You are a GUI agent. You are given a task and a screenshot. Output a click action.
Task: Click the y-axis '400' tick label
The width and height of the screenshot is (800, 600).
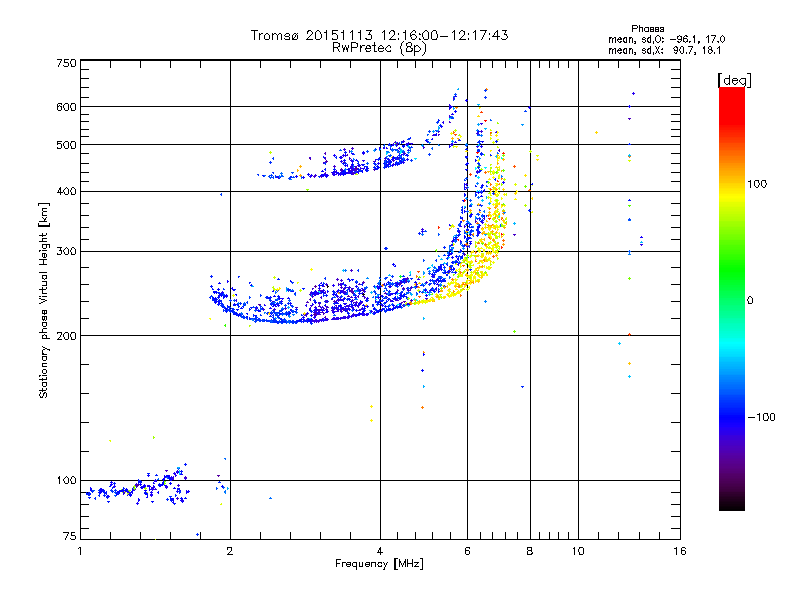(67, 191)
